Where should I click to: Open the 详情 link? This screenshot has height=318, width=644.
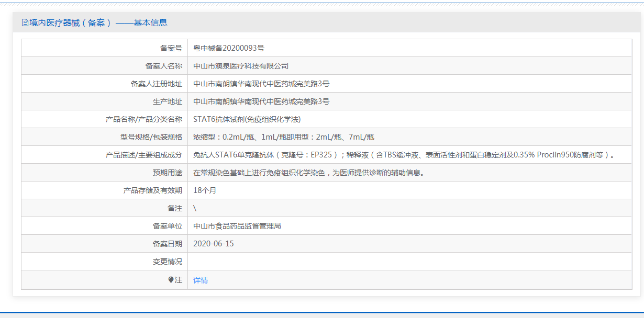coord(201,280)
